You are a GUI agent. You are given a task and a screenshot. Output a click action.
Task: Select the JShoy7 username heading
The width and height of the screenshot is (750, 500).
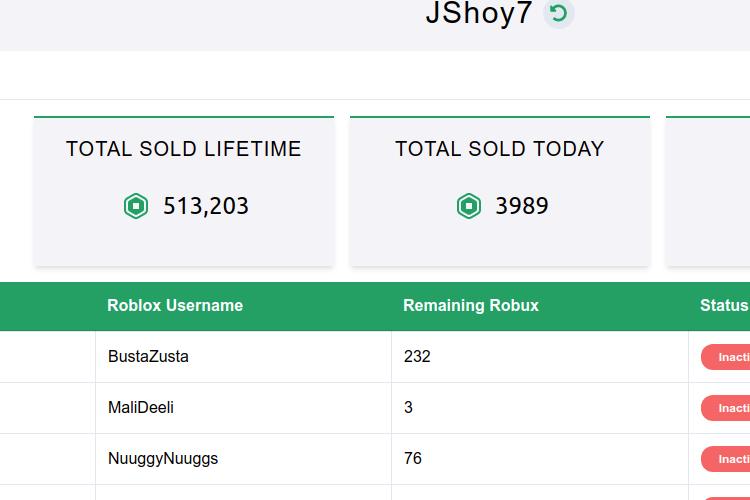[x=479, y=12]
